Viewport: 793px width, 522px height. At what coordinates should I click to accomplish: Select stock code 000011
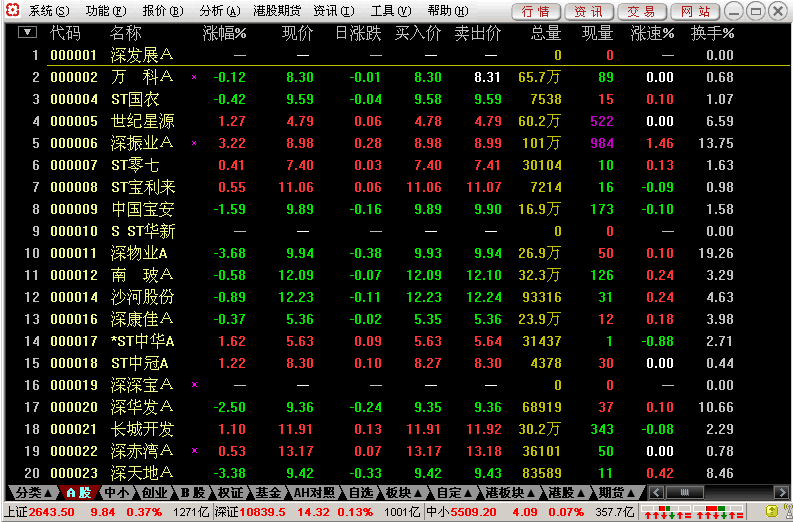click(74, 253)
